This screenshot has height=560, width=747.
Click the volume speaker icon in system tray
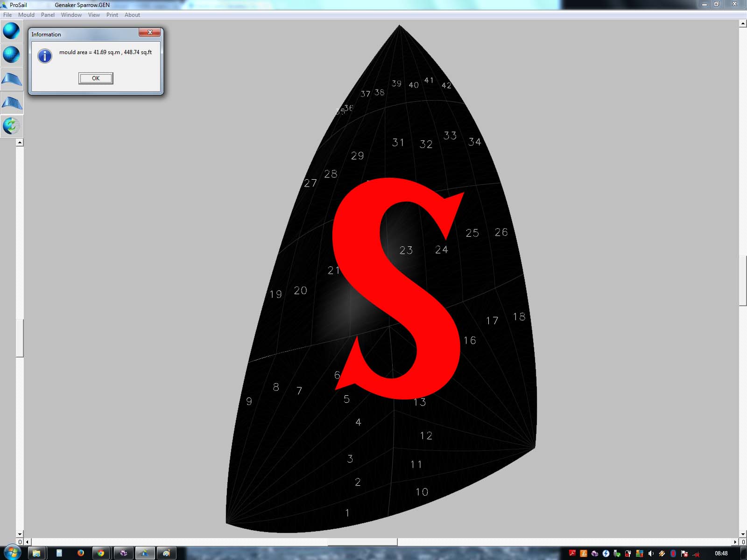[x=651, y=553]
